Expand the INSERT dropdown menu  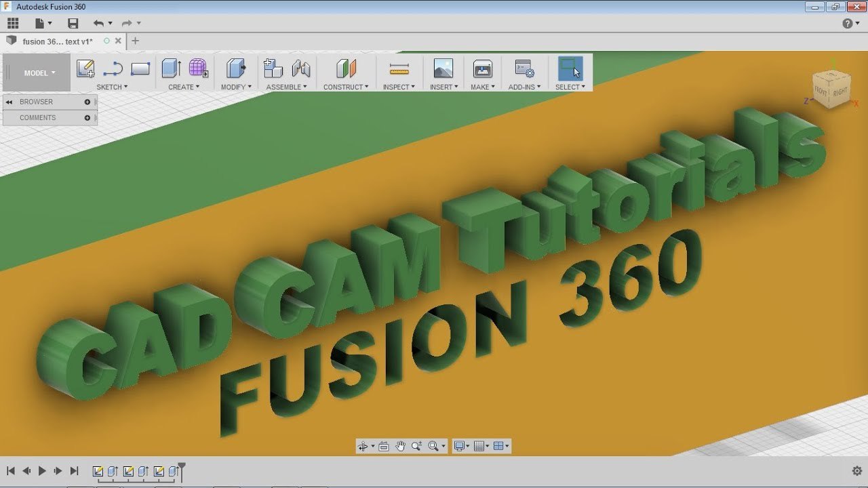443,87
